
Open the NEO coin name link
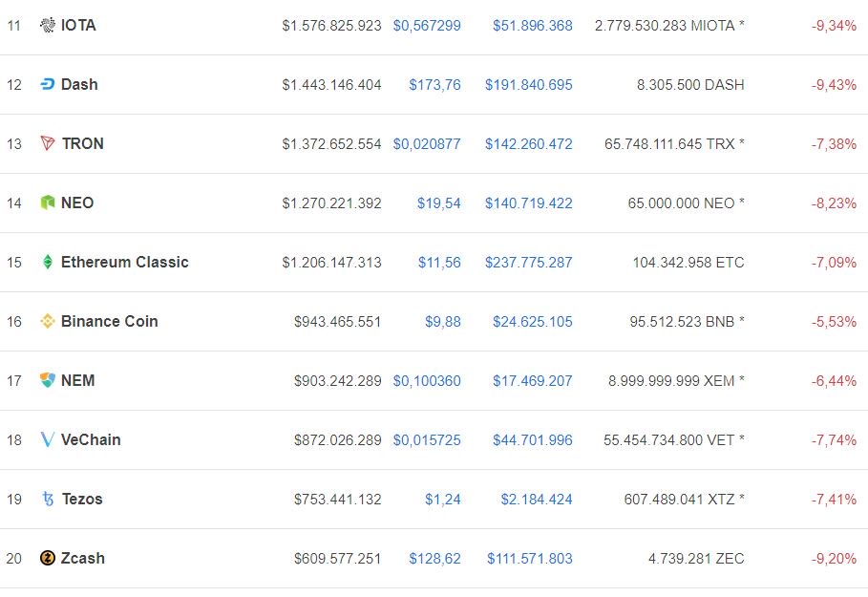click(77, 203)
